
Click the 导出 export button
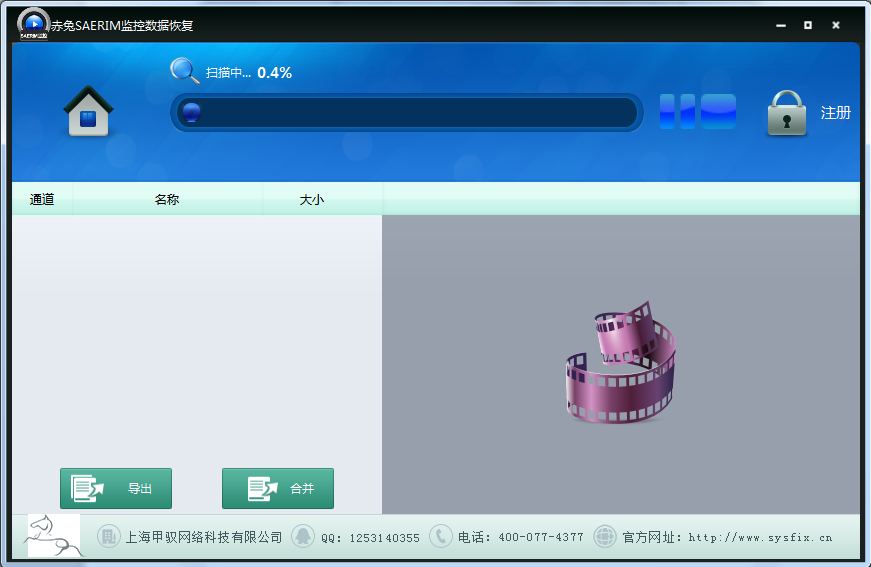pyautogui.click(x=116, y=488)
